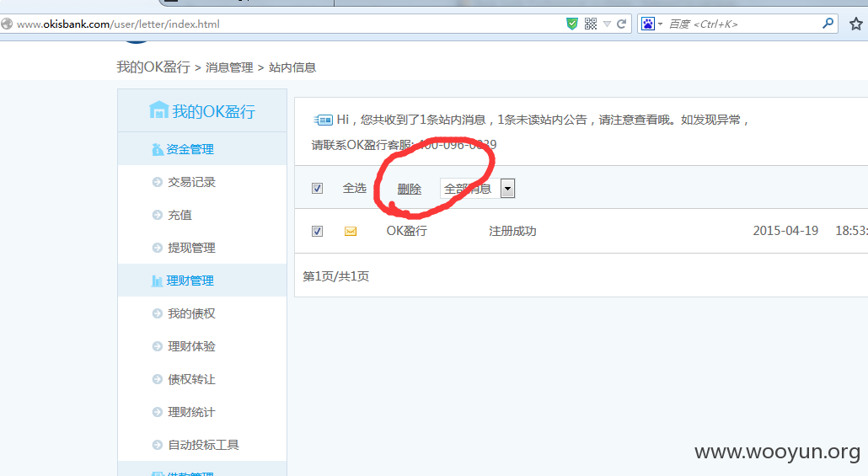This screenshot has width=868, height=476.
Task: Click the arrow icon beside 理财统计
Action: tap(158, 412)
